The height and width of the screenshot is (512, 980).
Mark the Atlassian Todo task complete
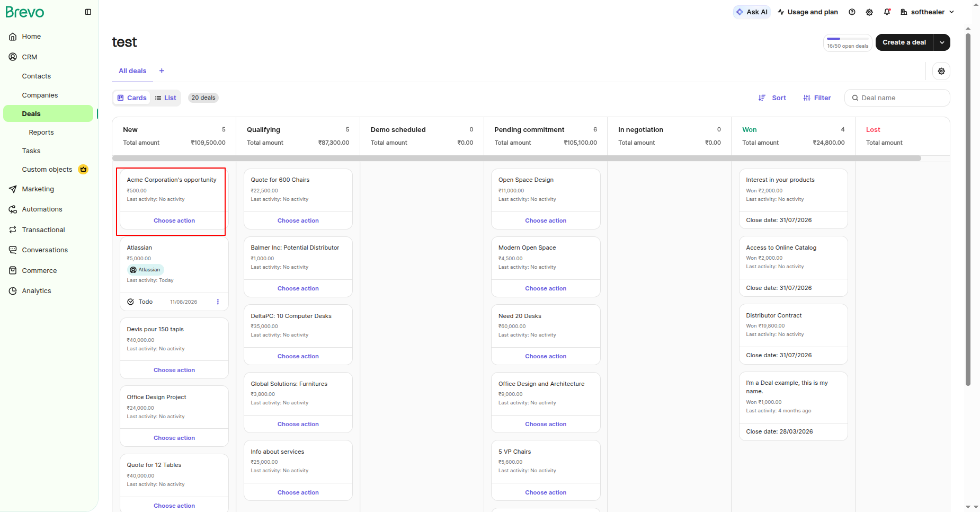click(131, 302)
